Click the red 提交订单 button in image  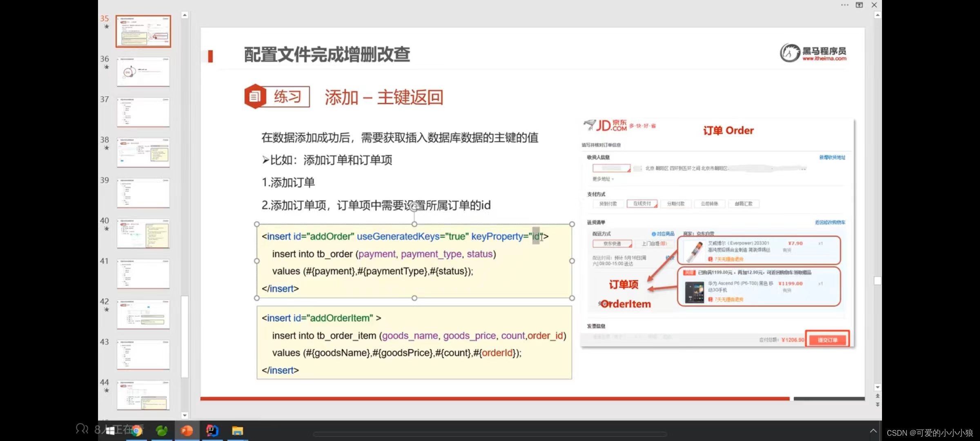(x=828, y=340)
